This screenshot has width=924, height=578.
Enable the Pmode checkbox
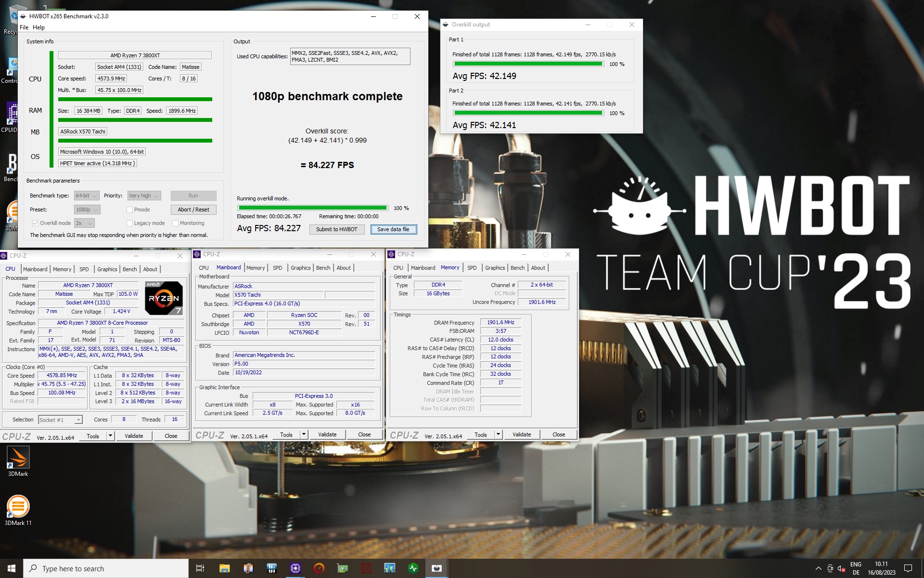[129, 210]
